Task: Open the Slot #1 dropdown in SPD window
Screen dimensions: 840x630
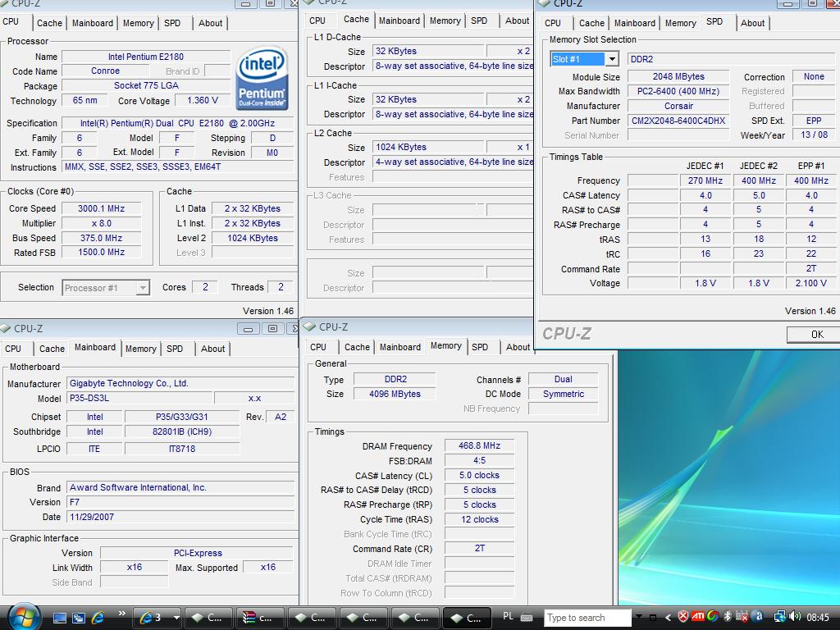Action: coord(612,59)
